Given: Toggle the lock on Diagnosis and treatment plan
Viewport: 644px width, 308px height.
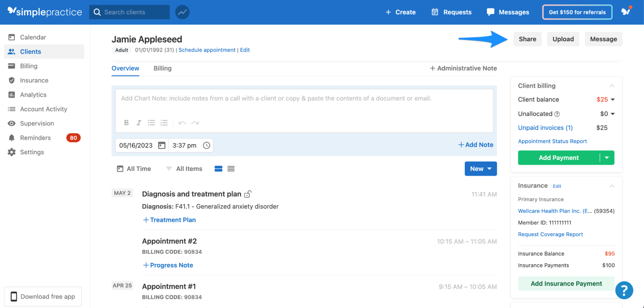Looking at the screenshot, I should [x=247, y=194].
